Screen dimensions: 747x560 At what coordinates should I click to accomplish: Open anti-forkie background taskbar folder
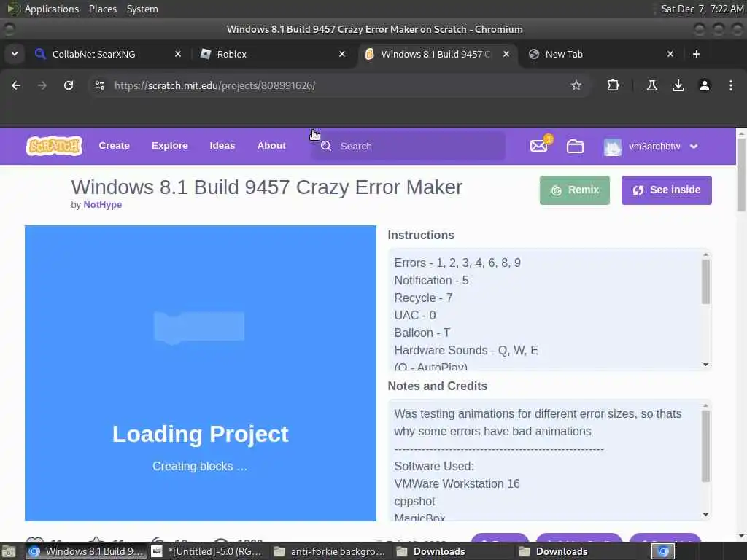tap(330, 551)
